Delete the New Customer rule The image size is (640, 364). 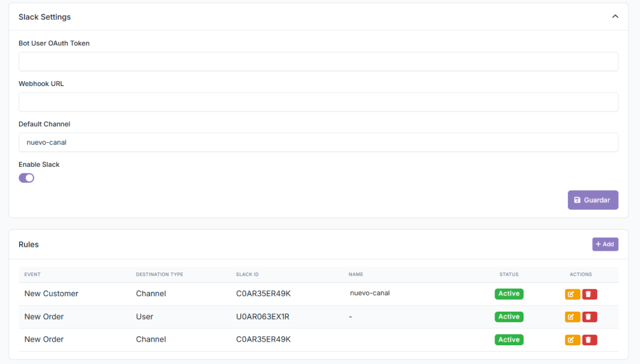(589, 294)
